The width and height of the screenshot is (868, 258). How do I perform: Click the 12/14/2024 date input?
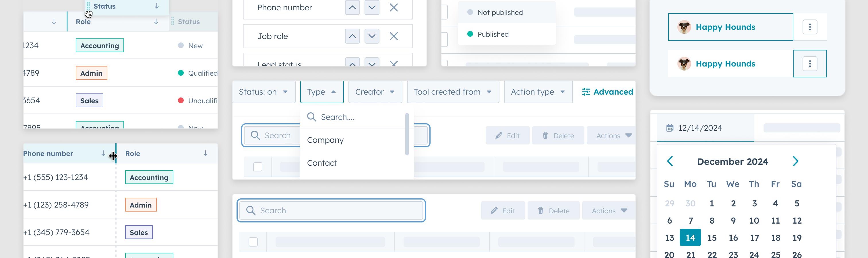coord(705,128)
